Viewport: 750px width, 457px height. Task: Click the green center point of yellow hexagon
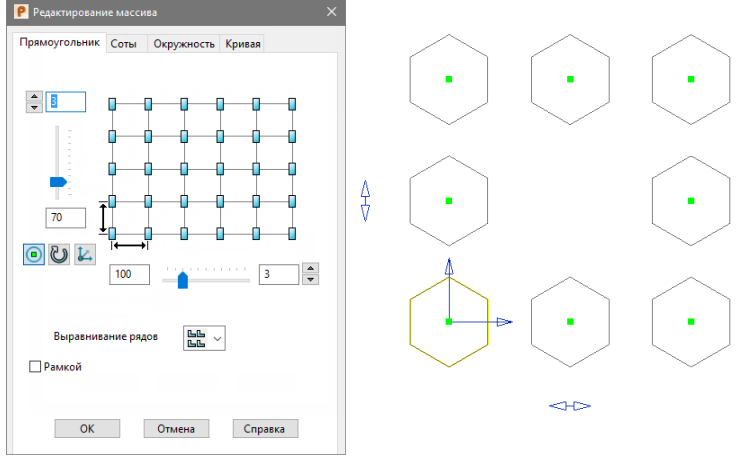pos(449,322)
